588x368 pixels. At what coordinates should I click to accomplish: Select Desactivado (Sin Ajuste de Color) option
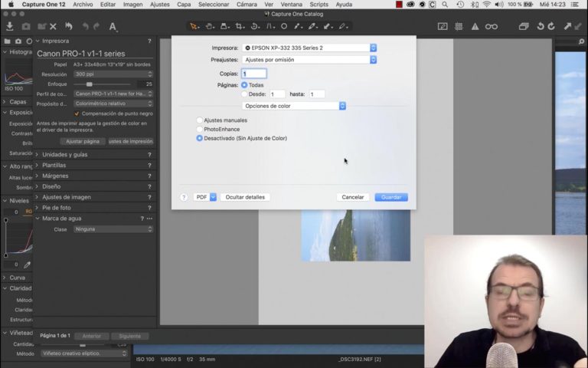tap(200, 138)
